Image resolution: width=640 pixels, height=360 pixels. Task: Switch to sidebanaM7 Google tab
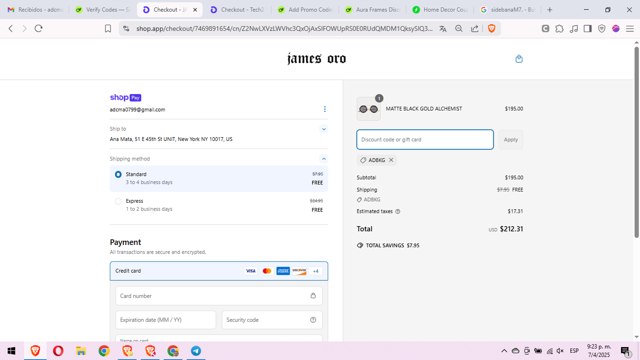(x=507, y=9)
